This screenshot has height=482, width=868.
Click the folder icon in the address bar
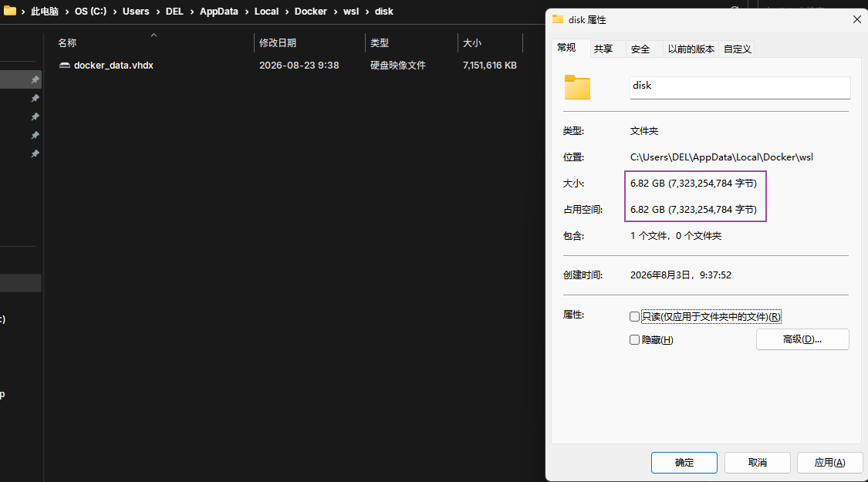point(10,11)
